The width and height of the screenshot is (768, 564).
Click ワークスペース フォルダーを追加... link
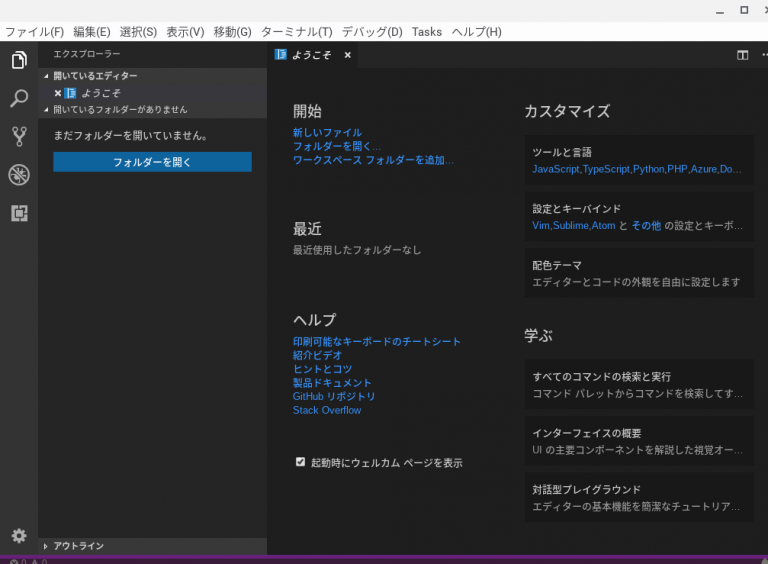373,160
